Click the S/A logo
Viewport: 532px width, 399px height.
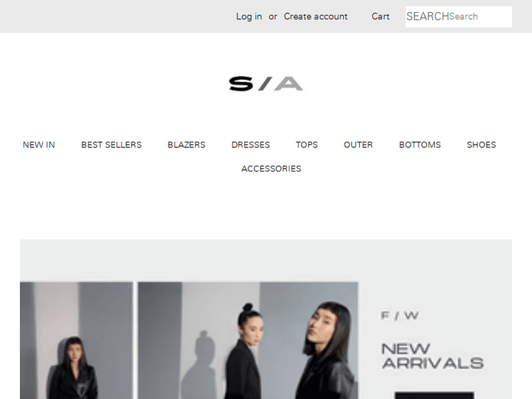[x=266, y=84]
